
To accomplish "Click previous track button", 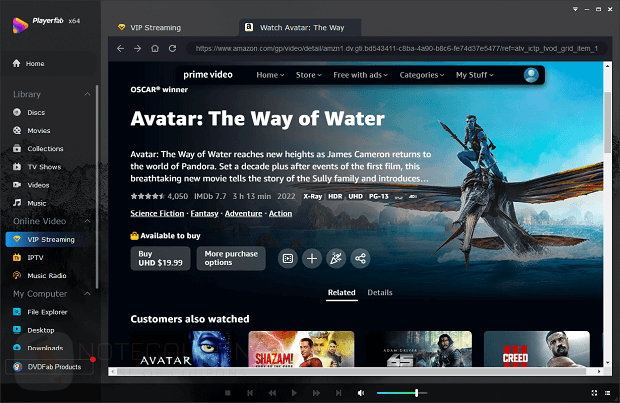I will pos(250,393).
